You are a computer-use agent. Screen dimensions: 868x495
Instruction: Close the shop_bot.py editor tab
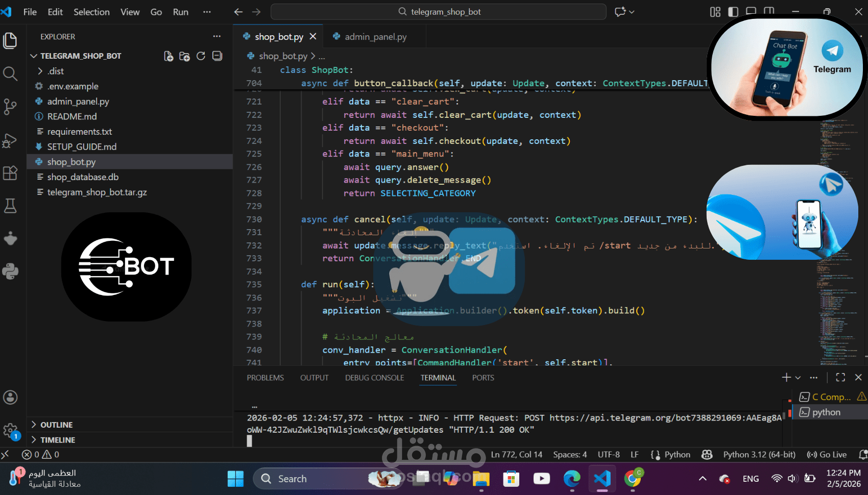(x=313, y=37)
